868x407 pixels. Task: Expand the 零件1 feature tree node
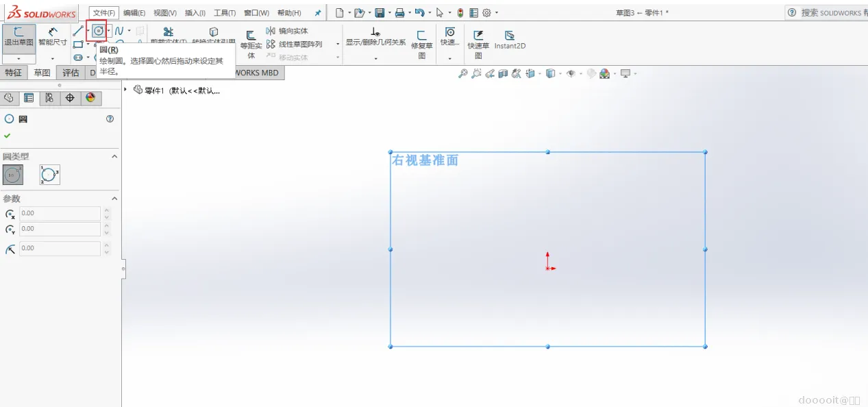click(x=126, y=90)
